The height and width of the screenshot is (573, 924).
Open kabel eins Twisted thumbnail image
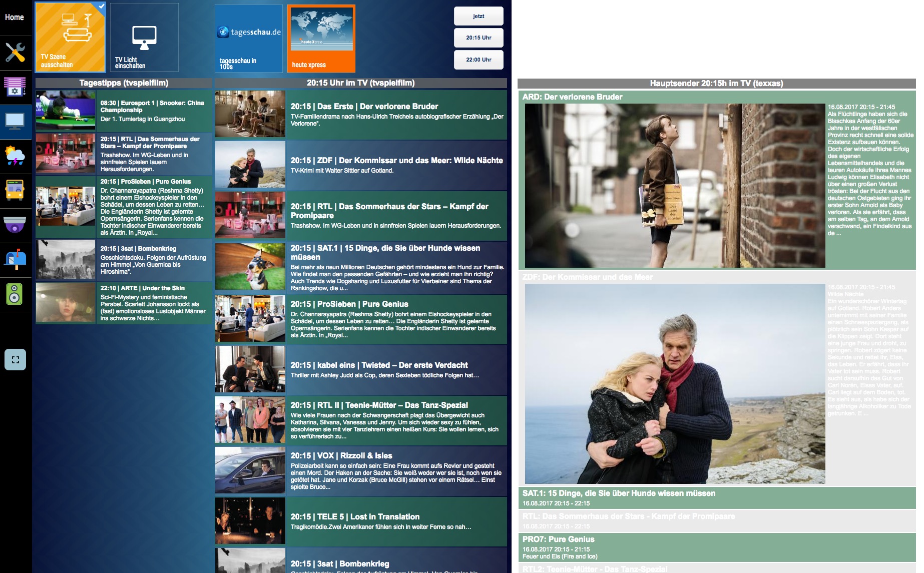coord(250,369)
